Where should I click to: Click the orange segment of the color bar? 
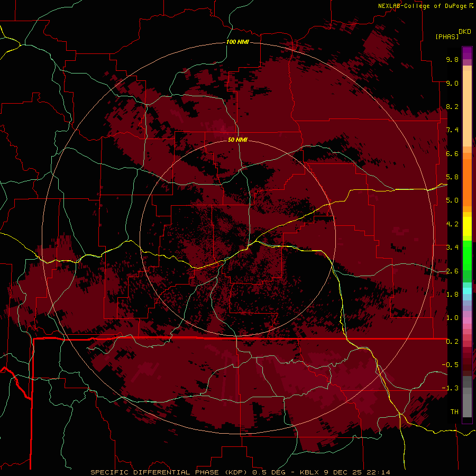[467, 182]
